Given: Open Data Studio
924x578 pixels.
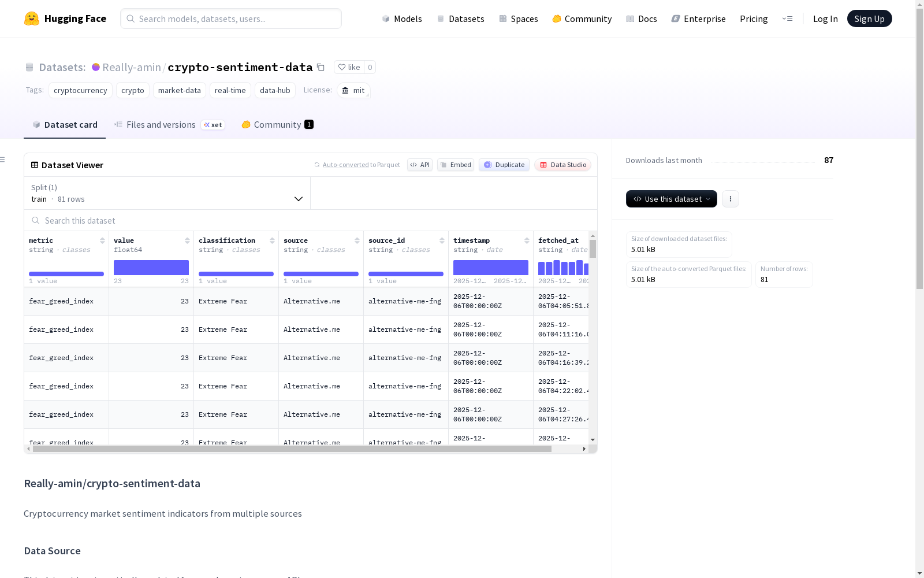Looking at the screenshot, I should click(562, 165).
